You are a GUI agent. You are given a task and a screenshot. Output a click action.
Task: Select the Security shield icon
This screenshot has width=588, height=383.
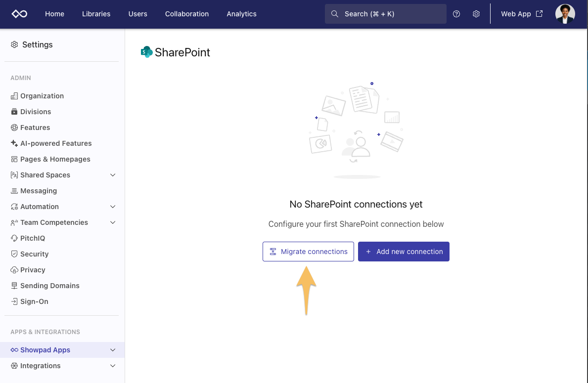[14, 254]
